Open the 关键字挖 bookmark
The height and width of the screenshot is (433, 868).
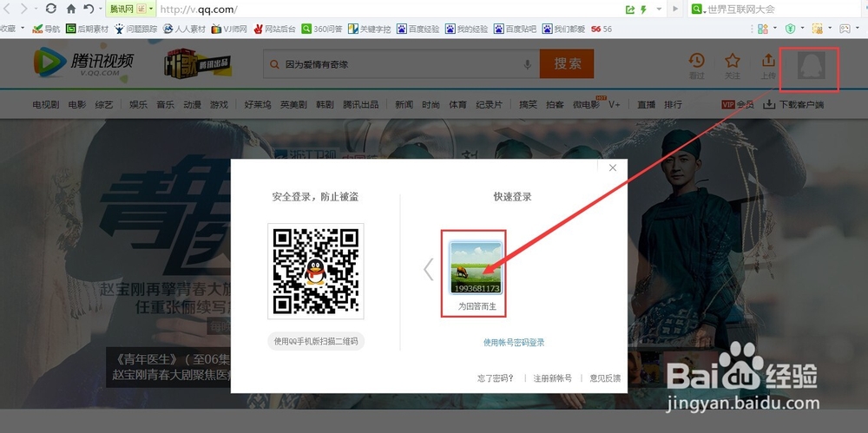coord(370,29)
